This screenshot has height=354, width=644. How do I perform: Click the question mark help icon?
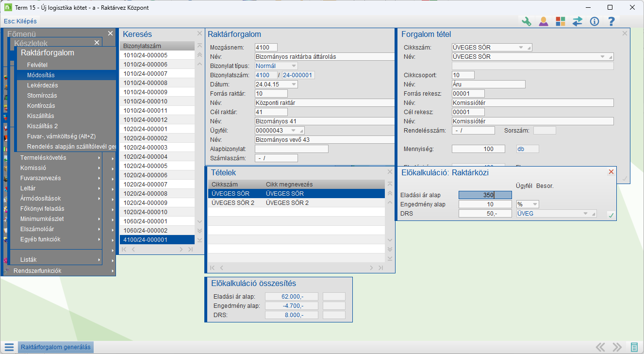point(611,21)
